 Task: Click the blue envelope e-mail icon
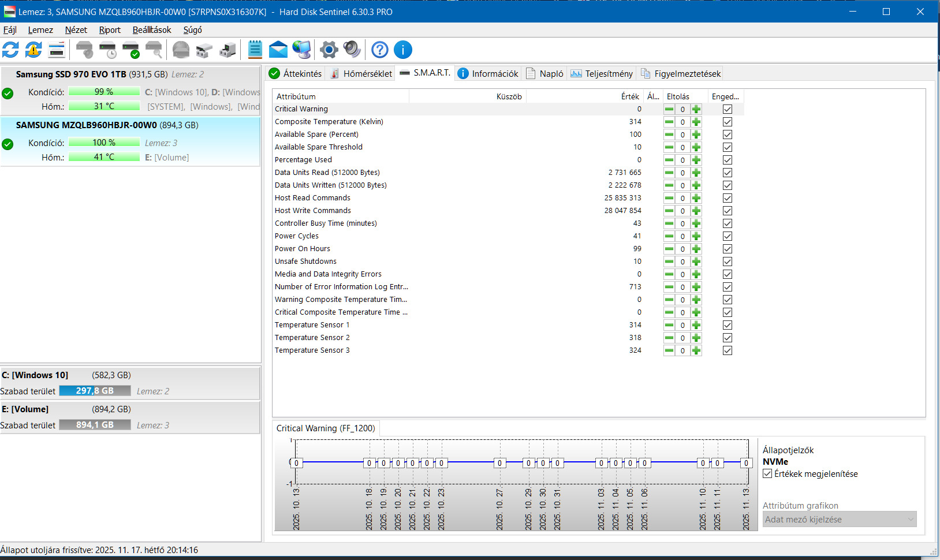278,50
